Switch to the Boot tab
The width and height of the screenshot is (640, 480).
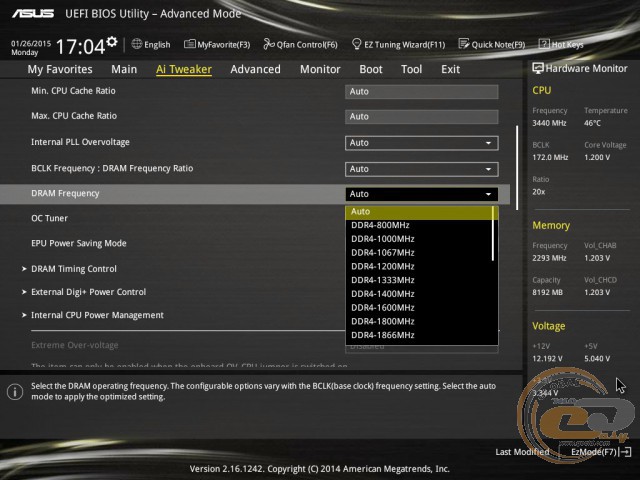pyautogui.click(x=371, y=69)
